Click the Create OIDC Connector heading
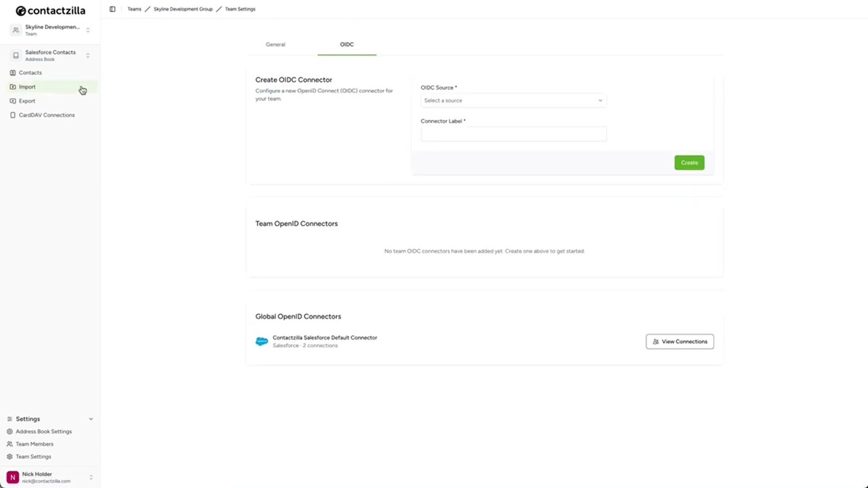 [293, 80]
